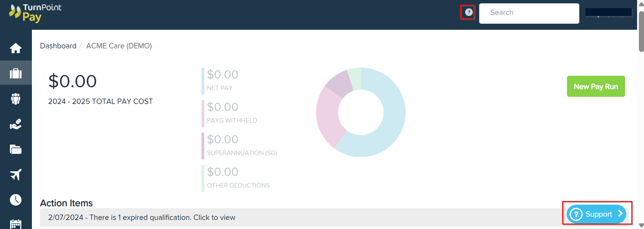Open the Home dashboard icon

pos(15,47)
